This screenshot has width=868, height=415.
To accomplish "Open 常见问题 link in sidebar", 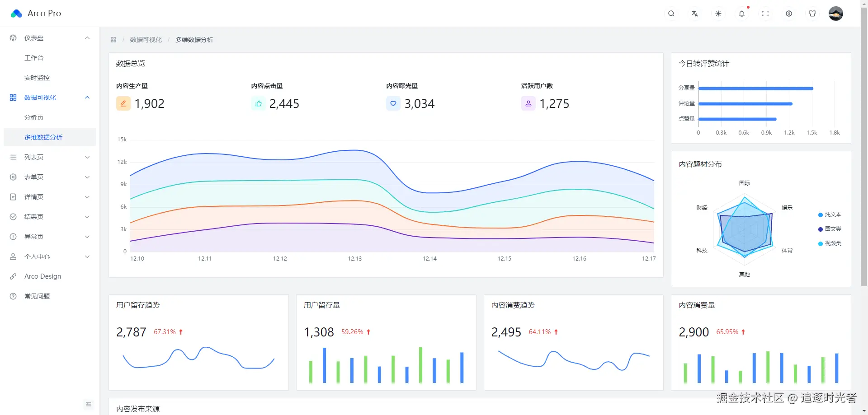I will [x=37, y=296].
